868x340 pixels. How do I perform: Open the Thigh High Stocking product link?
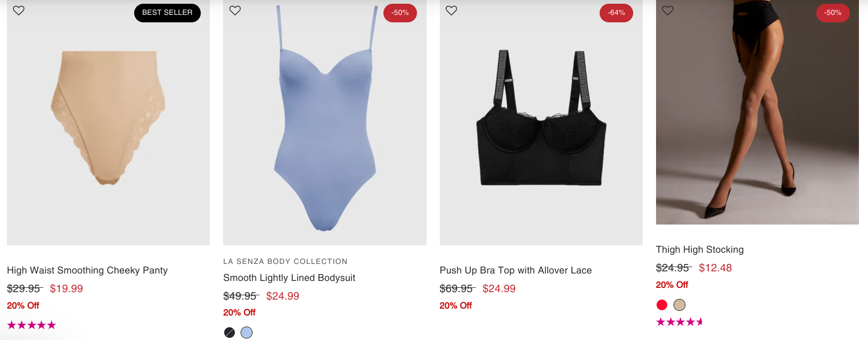(x=700, y=250)
